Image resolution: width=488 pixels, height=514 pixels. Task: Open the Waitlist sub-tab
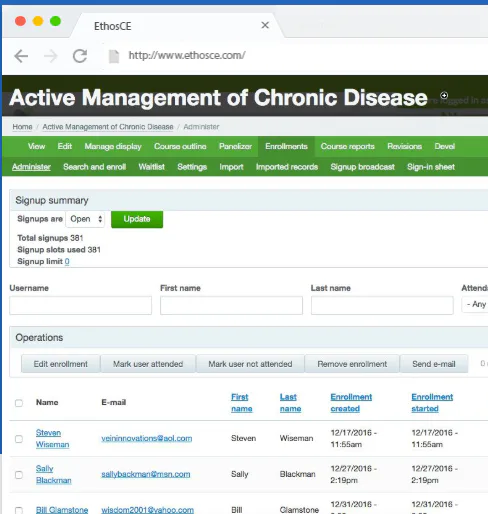click(152, 167)
